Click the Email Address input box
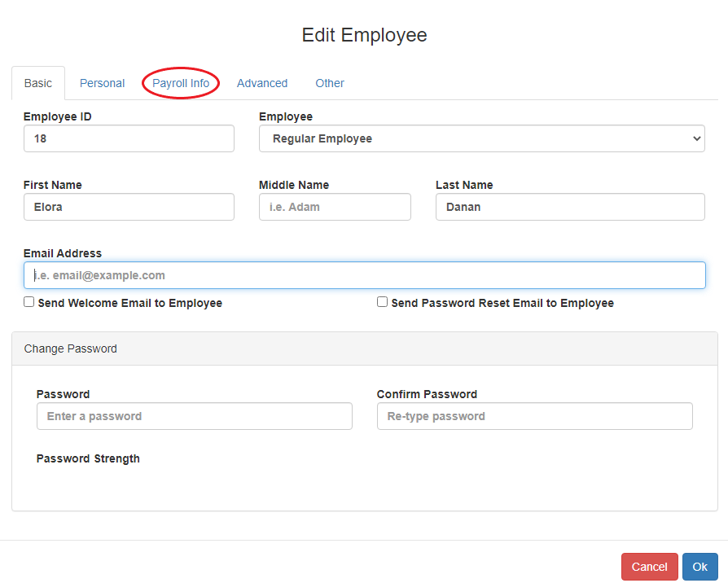 click(364, 275)
